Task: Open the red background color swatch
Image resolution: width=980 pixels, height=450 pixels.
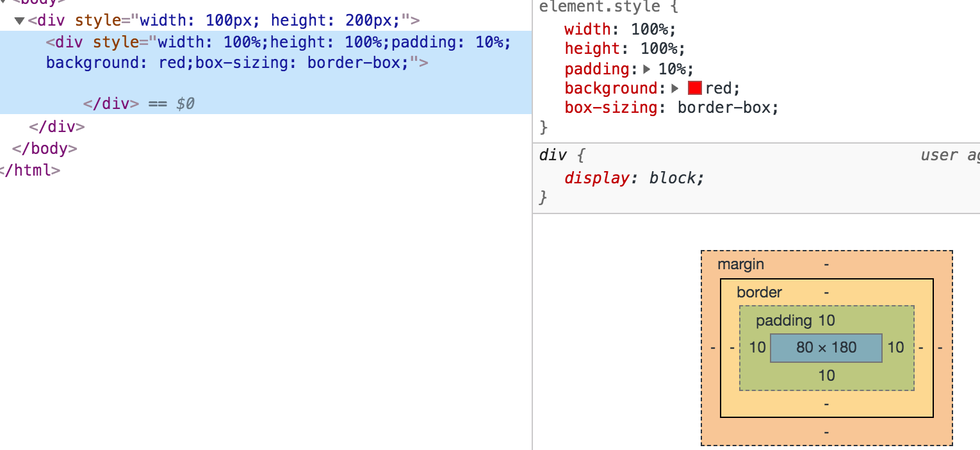Action: (695, 88)
